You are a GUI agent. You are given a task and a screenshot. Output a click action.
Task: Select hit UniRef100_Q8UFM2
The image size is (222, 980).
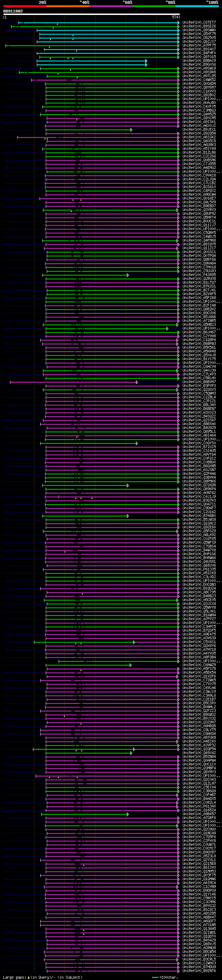click(199, 213)
